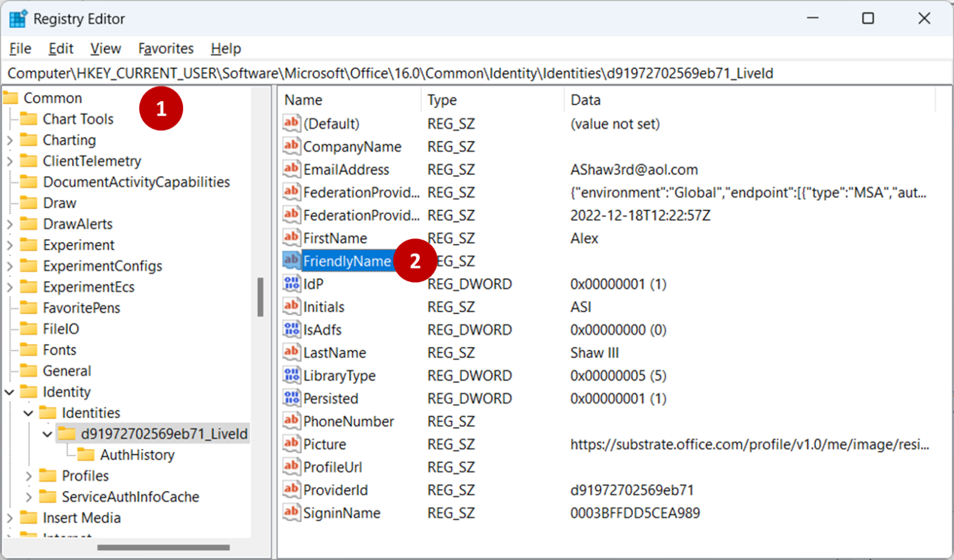Viewport: 954px width, 560px height.
Task: Sort values by the Type column header
Action: click(491, 99)
